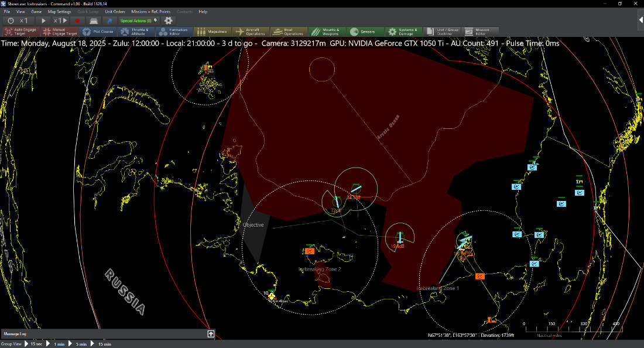The width and height of the screenshot is (644, 348).
Task: Click Auto Engage Target button
Action: click(20, 32)
